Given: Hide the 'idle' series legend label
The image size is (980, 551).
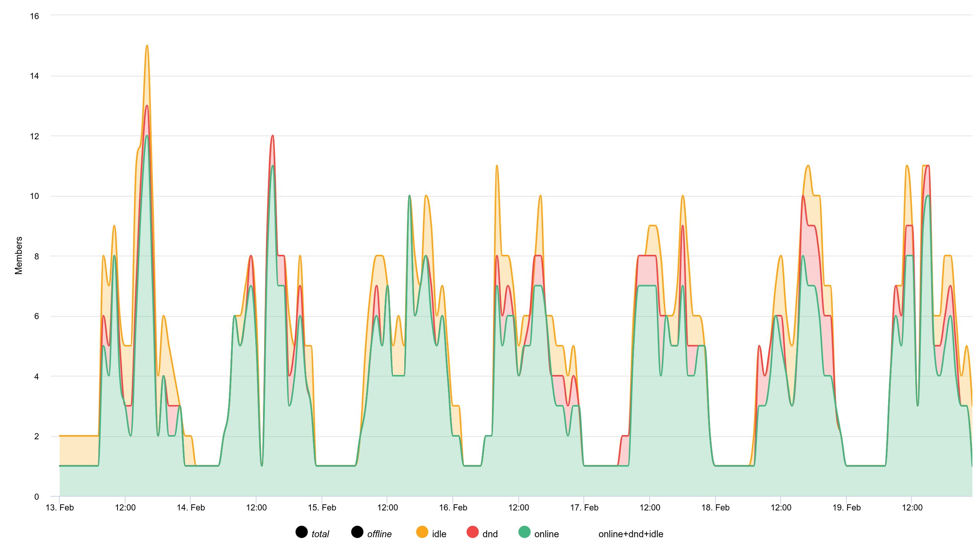Looking at the screenshot, I should click(x=439, y=534).
